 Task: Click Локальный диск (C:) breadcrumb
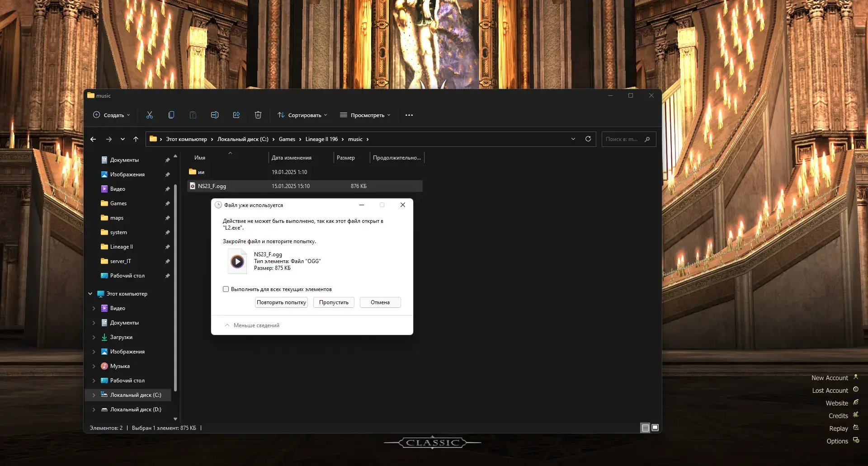coord(243,139)
